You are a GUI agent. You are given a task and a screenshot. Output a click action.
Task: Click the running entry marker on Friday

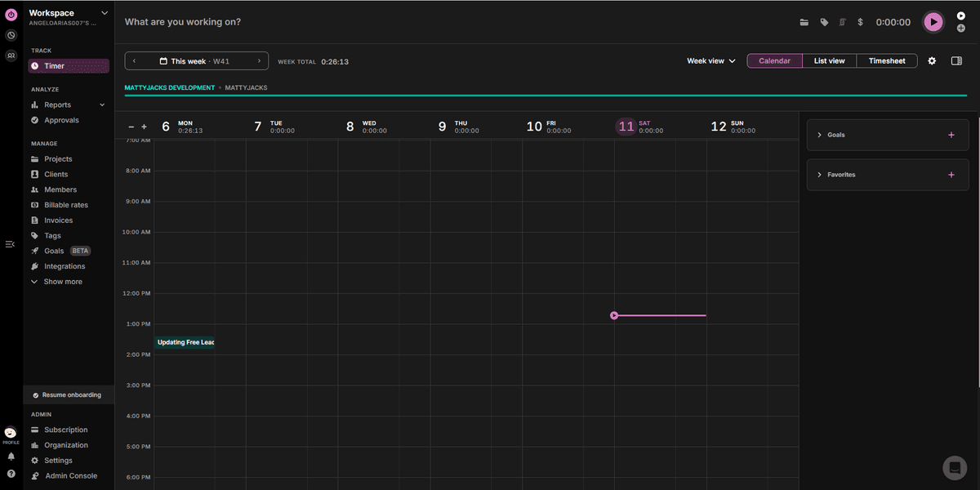click(614, 314)
